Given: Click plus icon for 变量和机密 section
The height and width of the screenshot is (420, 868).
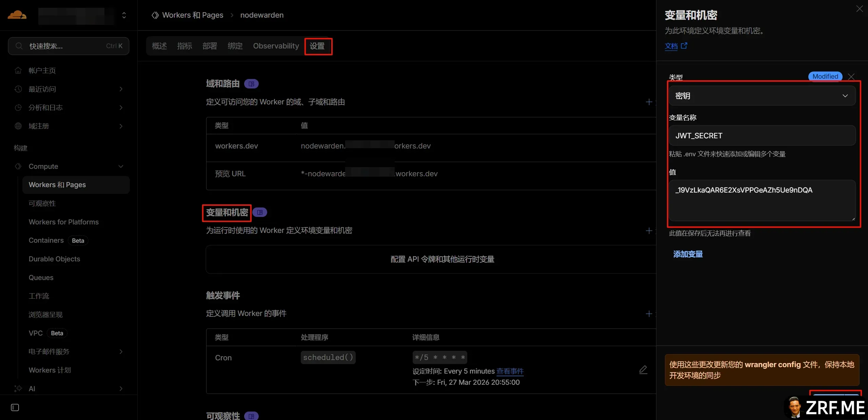Looking at the screenshot, I should click(x=649, y=231).
